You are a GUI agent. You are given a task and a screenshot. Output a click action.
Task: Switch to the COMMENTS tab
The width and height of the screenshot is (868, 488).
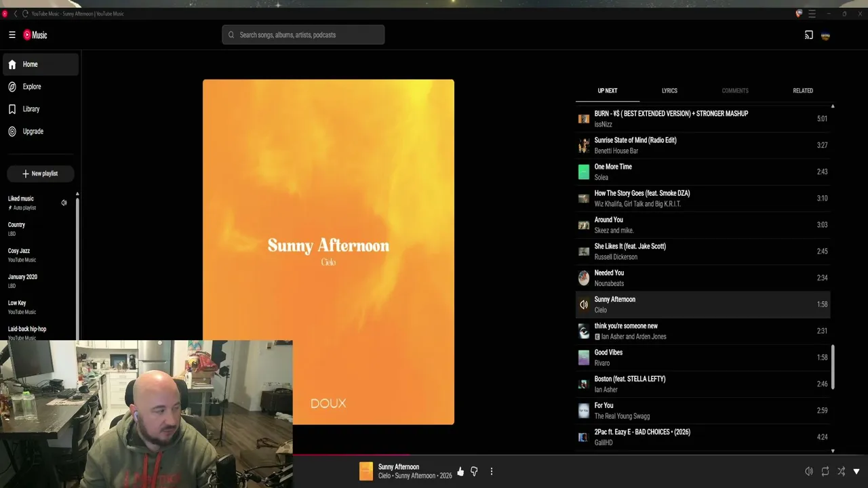(735, 91)
